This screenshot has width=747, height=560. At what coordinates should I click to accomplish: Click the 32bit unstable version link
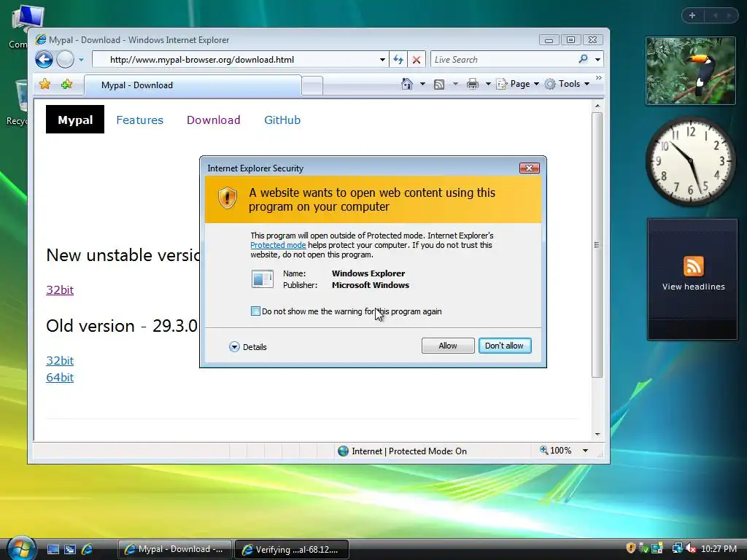pyautogui.click(x=60, y=289)
